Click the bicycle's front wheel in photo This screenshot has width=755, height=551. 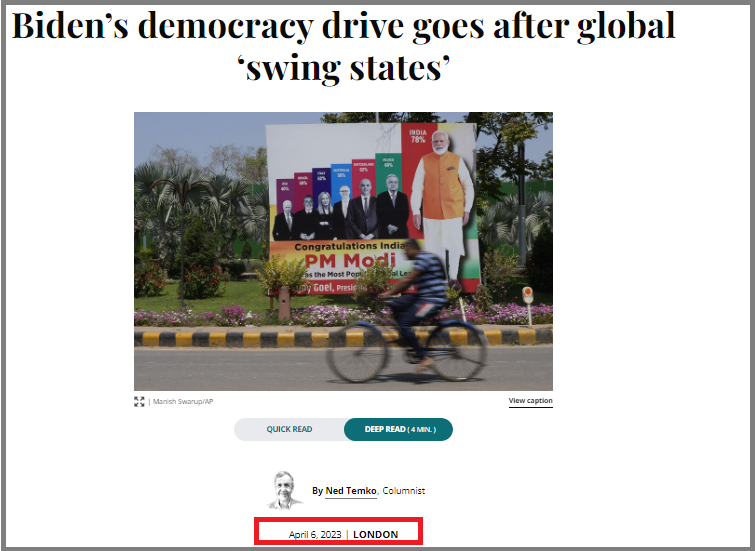[454, 351]
